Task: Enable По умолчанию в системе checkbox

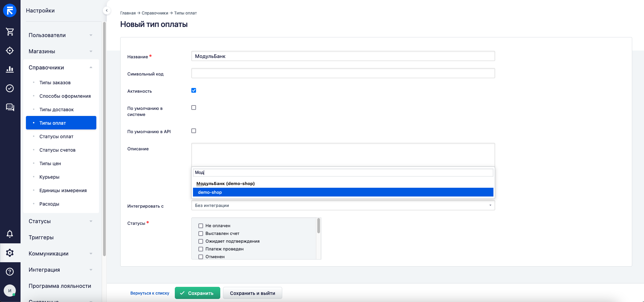Action: (x=194, y=108)
